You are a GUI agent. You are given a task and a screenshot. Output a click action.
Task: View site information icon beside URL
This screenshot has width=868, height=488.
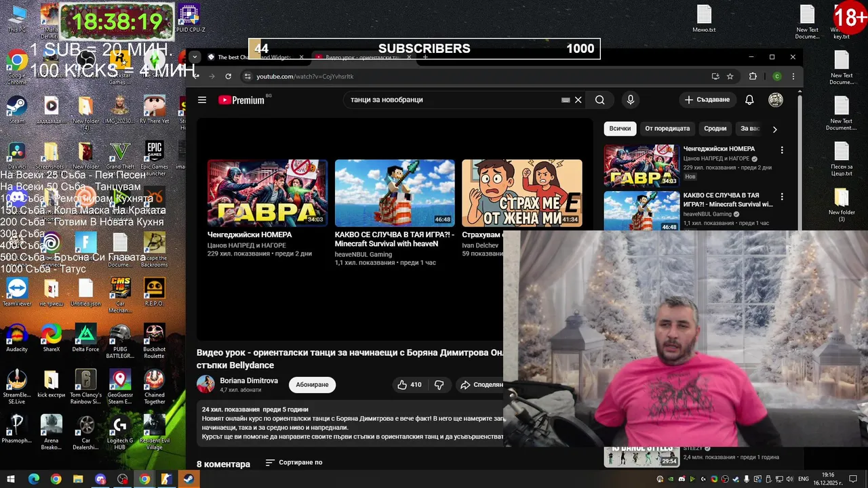tap(248, 77)
